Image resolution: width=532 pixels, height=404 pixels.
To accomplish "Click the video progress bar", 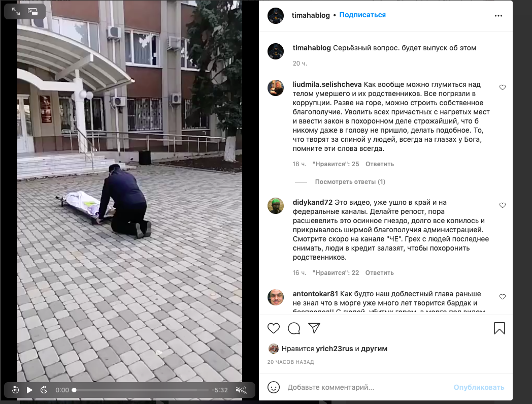I will 141,390.
